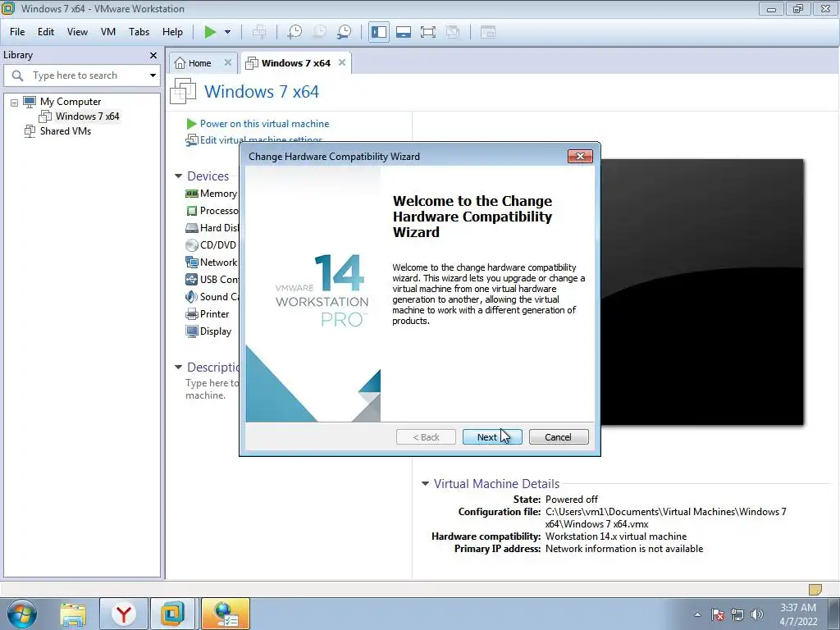840x630 pixels.
Task: Click the green Power On toolbar button
Action: [210, 32]
